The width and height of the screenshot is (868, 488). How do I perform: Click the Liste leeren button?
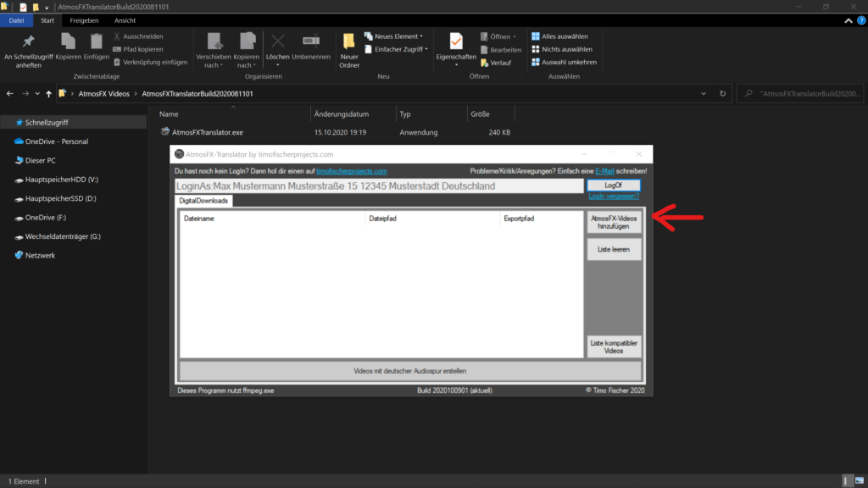coord(614,250)
